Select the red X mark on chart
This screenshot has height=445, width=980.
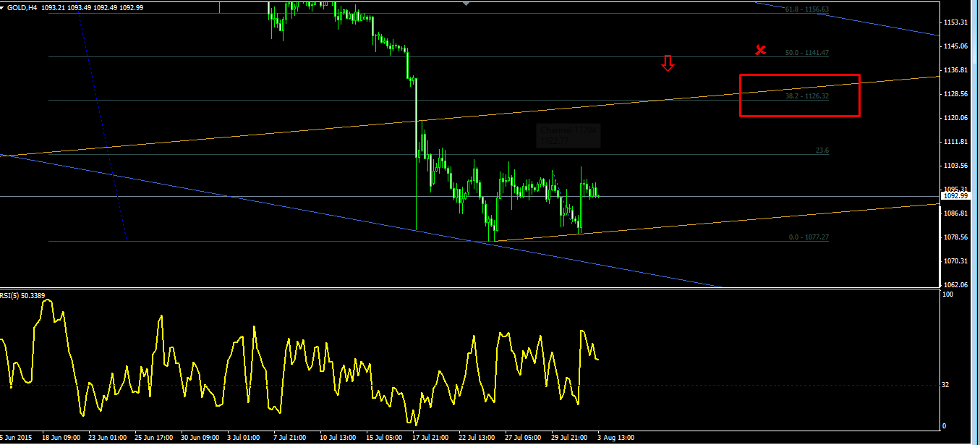(760, 50)
